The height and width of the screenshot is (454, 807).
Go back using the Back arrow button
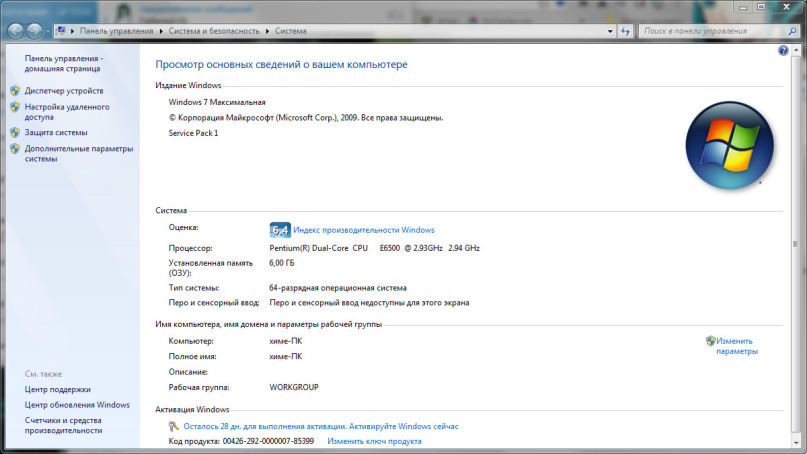tap(15, 31)
